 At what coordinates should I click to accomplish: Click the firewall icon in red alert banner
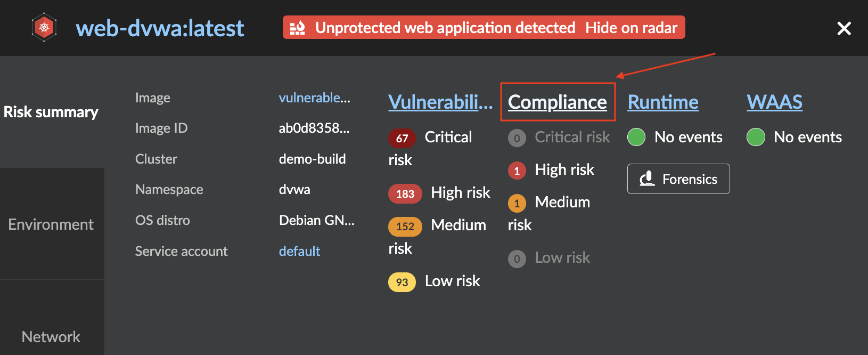point(297,28)
